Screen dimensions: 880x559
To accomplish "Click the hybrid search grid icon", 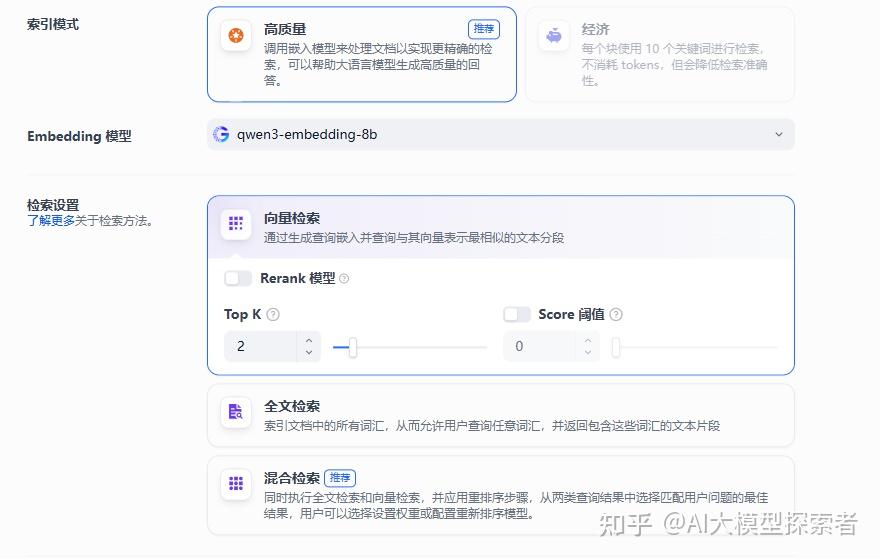I will (x=236, y=484).
